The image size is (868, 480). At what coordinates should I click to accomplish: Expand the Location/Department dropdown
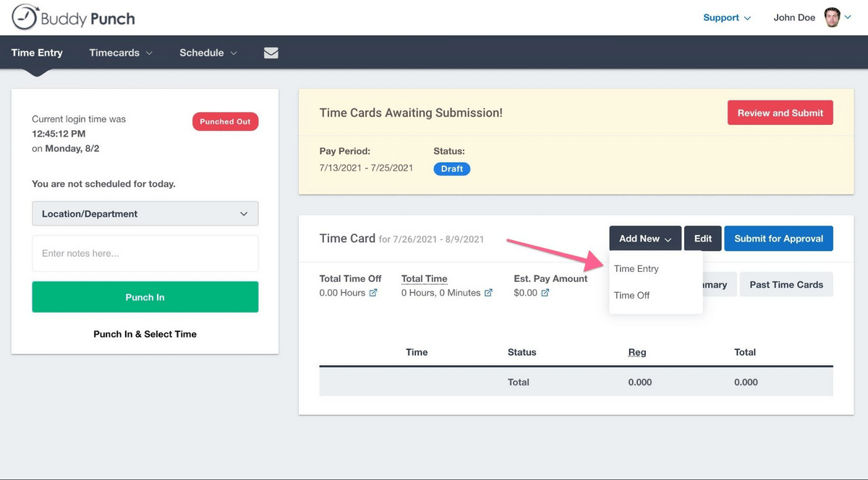coord(145,214)
